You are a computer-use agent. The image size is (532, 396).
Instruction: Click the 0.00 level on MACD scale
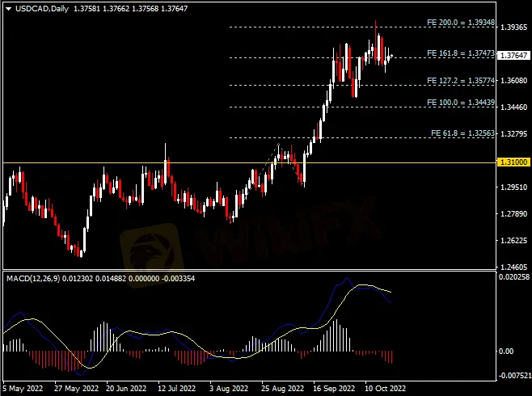tap(507, 351)
